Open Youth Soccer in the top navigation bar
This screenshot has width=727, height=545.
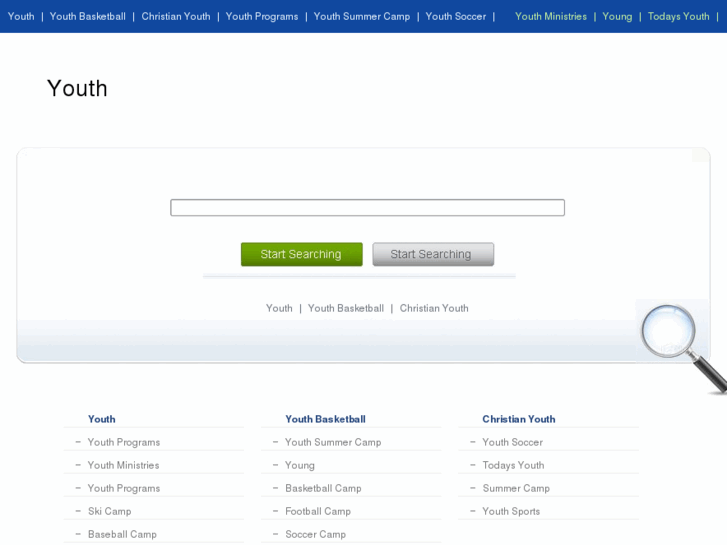click(x=456, y=16)
